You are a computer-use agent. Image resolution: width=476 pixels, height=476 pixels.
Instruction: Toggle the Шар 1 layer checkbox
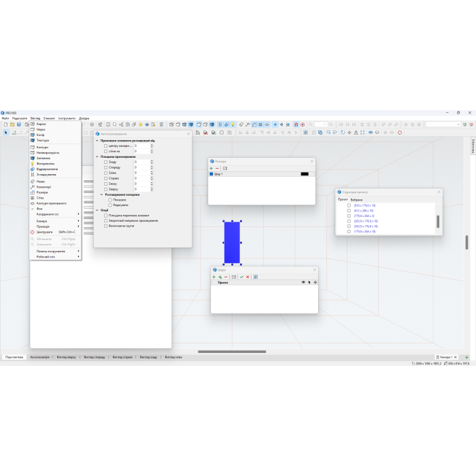[x=211, y=174]
